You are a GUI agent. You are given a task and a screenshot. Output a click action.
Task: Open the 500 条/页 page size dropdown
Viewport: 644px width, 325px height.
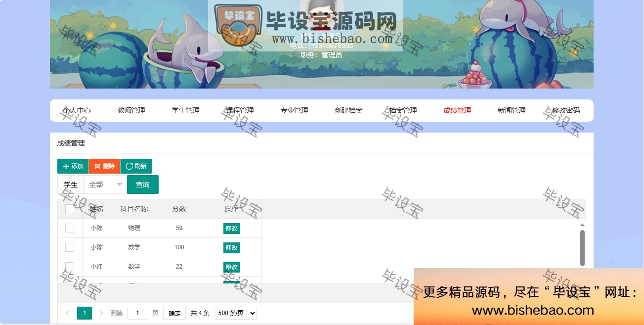tap(236, 313)
